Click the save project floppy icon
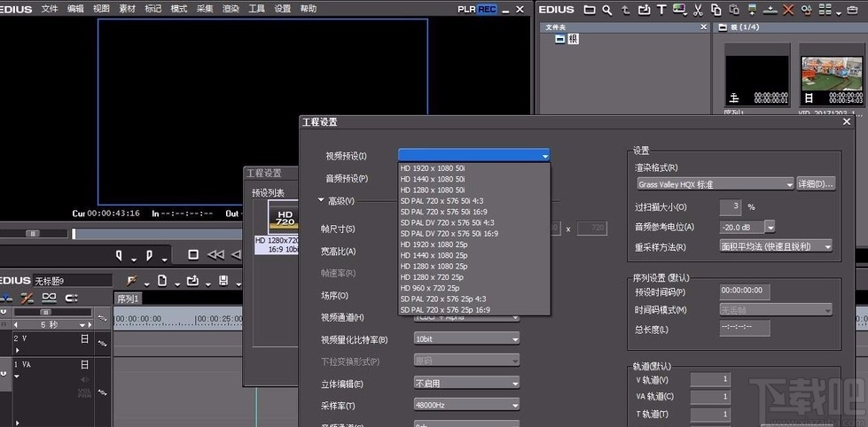868x427 pixels. 223,281
